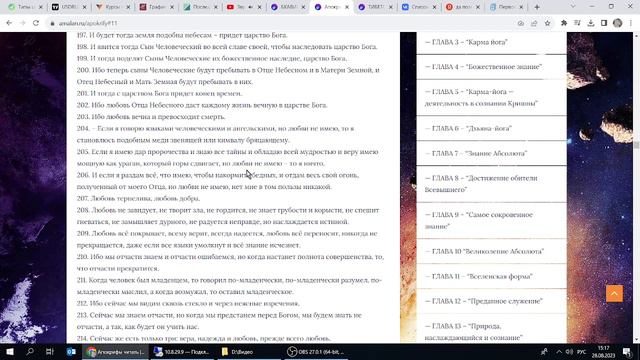Click the address bar URL

coord(88,23)
